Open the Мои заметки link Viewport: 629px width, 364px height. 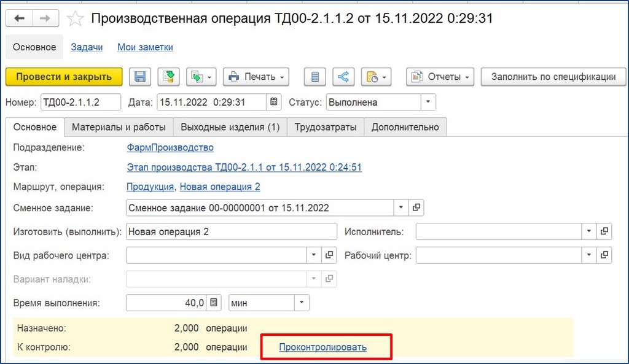(x=145, y=47)
